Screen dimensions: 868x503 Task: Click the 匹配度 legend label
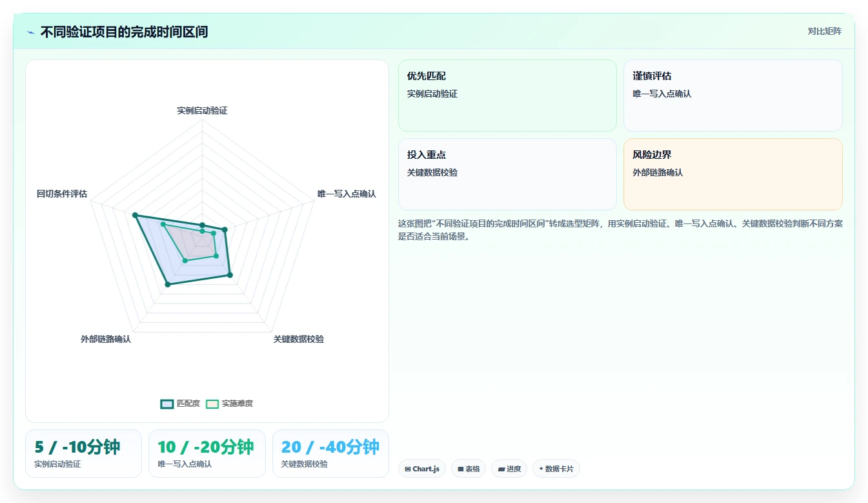(188, 404)
